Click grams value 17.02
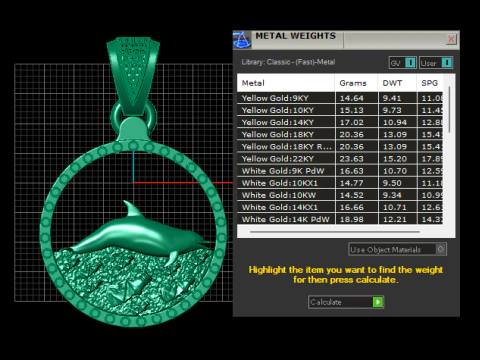Screen dimensions: 480x360 click(x=351, y=122)
